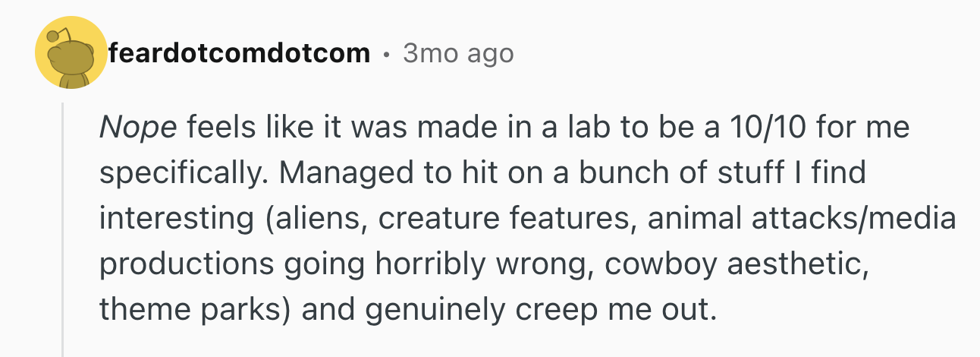Collapse the comment via vertical thread line

(x=63, y=229)
